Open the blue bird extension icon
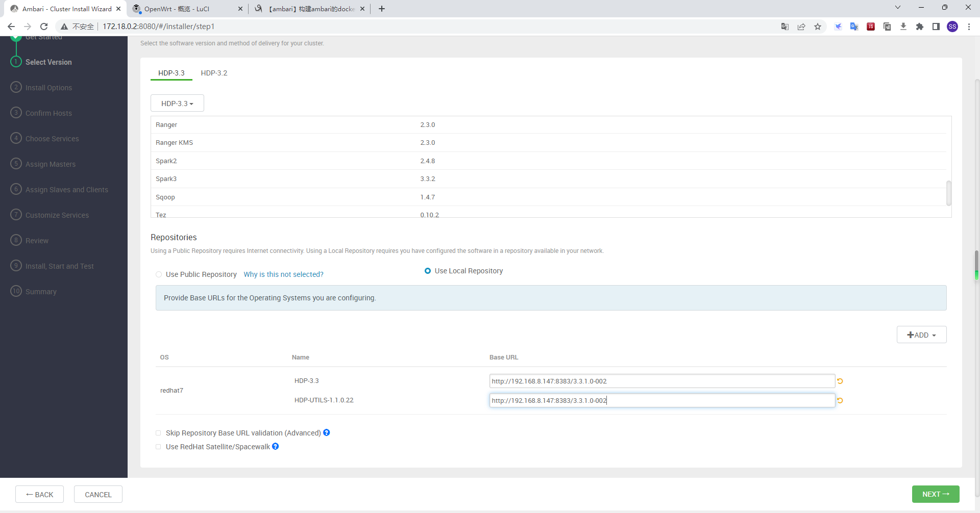The height and width of the screenshot is (513, 980). click(x=838, y=27)
